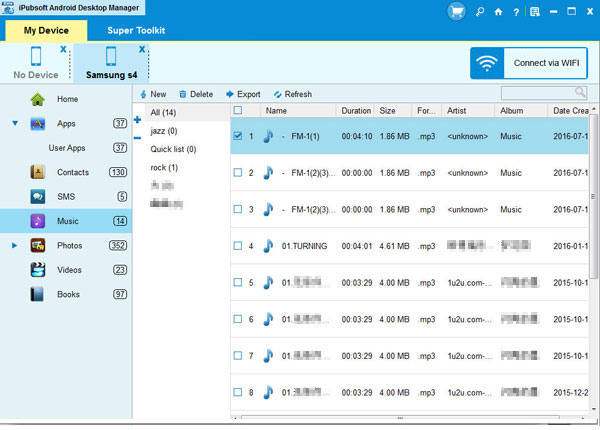
Task: Switch to the Super Toolkit tab
Action: pyautogui.click(x=136, y=30)
